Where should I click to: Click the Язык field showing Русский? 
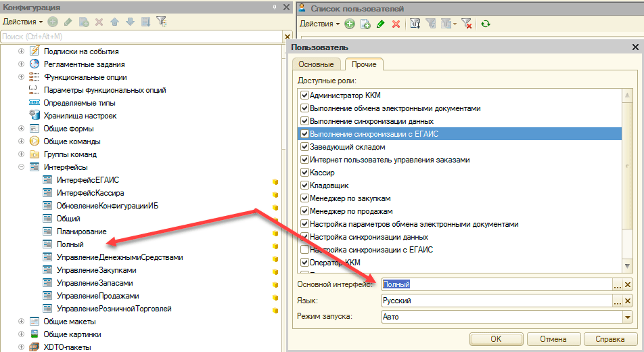(497, 301)
